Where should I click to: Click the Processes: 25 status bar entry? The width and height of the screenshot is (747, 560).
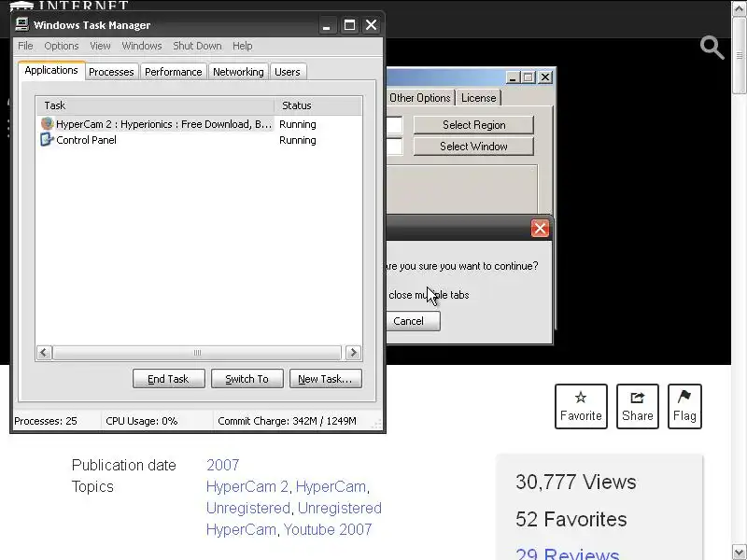tap(46, 421)
